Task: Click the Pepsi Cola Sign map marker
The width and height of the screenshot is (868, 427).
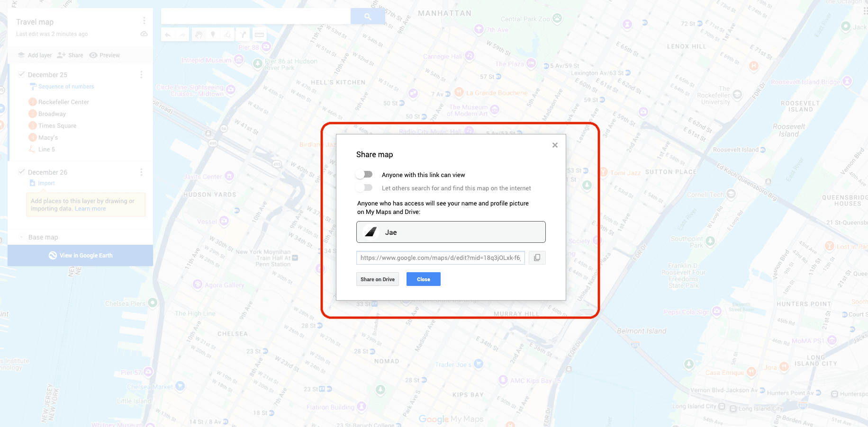Action: (716, 311)
